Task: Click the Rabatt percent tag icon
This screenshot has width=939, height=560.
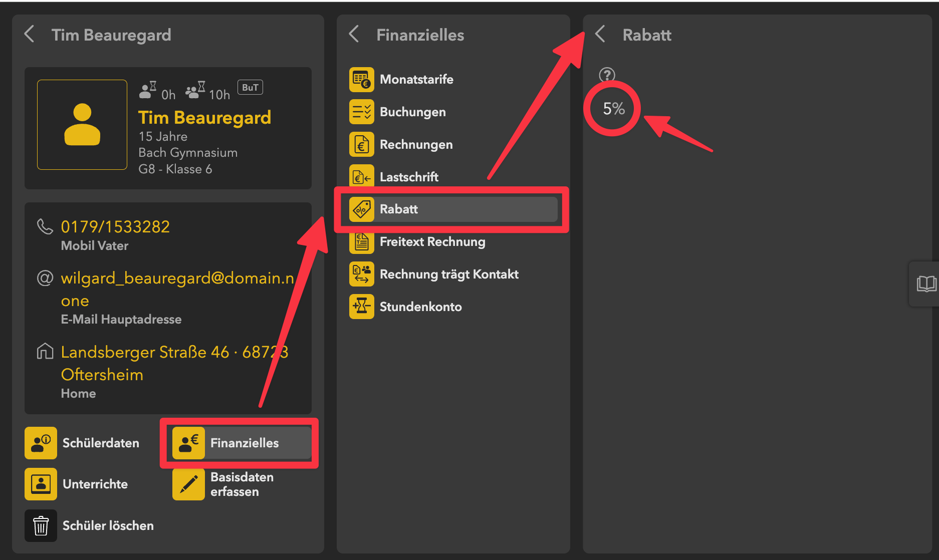Action: click(361, 209)
